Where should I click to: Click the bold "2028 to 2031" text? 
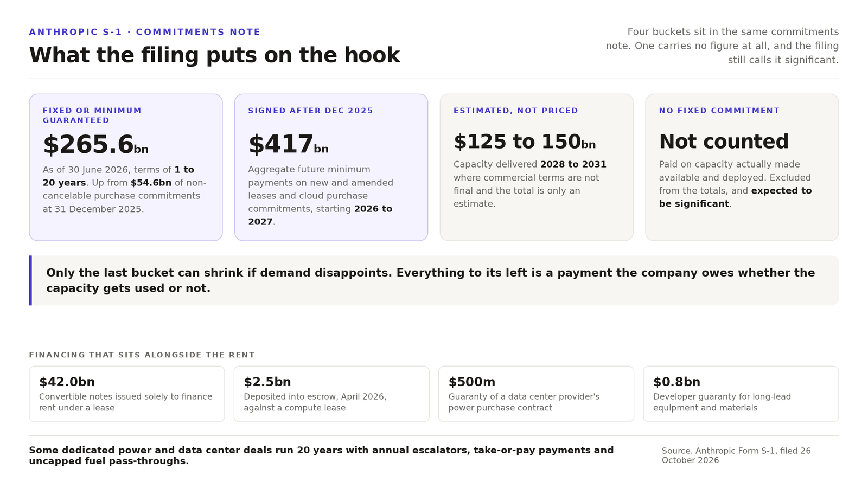tap(573, 164)
